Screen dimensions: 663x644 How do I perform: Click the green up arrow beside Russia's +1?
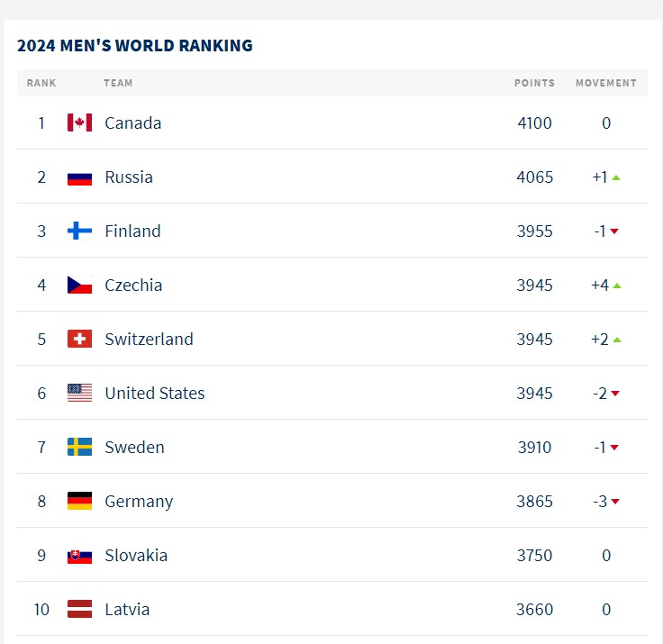(x=616, y=177)
